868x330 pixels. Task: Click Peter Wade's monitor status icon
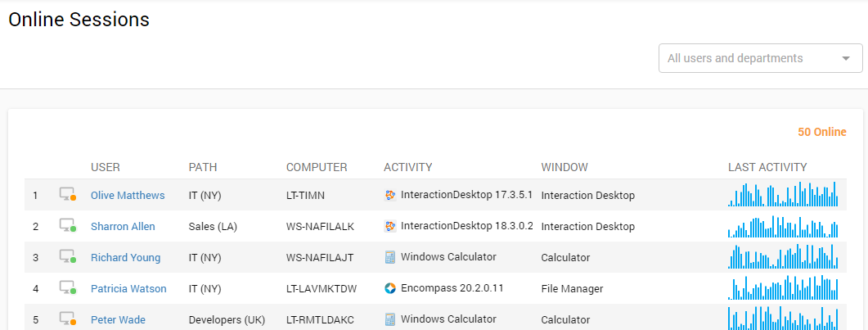point(67,319)
